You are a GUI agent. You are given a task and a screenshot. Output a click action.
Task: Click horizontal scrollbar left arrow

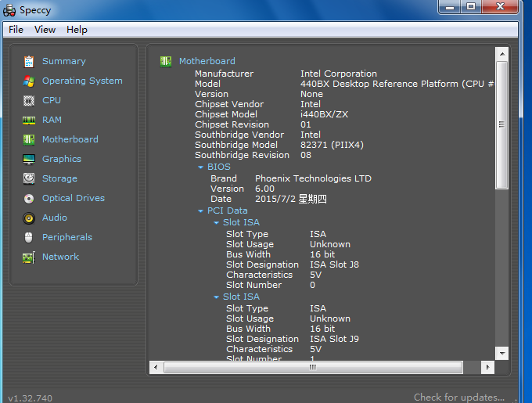156,367
